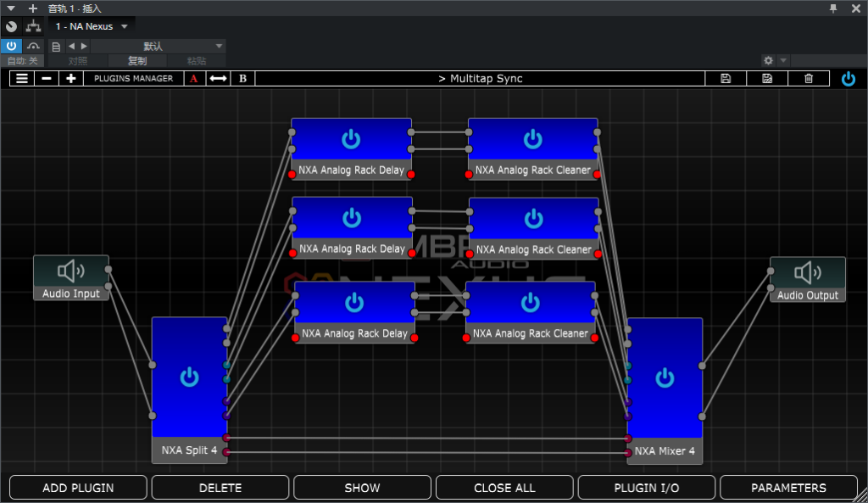Screen dimensions: 868x503
Task: Click the 对照 compare button
Action: click(x=77, y=61)
